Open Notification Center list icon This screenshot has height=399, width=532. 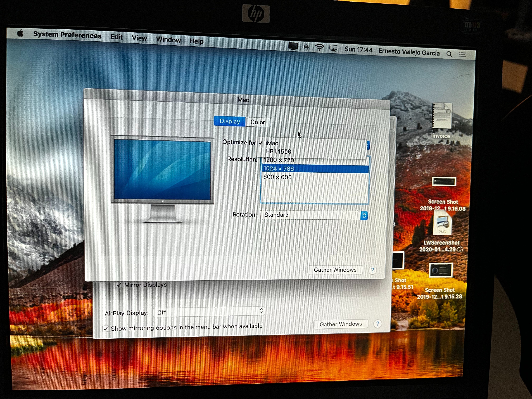tap(462, 55)
